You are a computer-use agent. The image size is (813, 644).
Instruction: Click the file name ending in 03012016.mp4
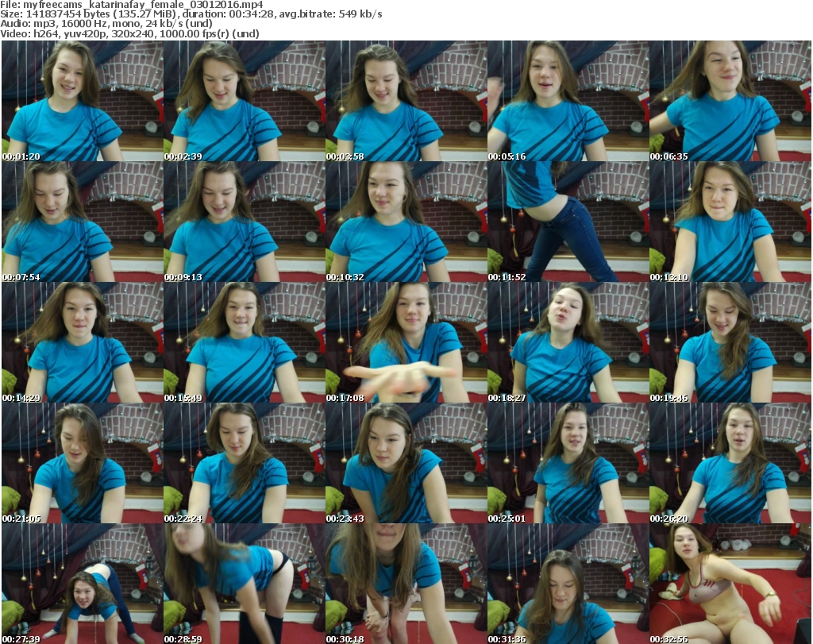pos(143,5)
